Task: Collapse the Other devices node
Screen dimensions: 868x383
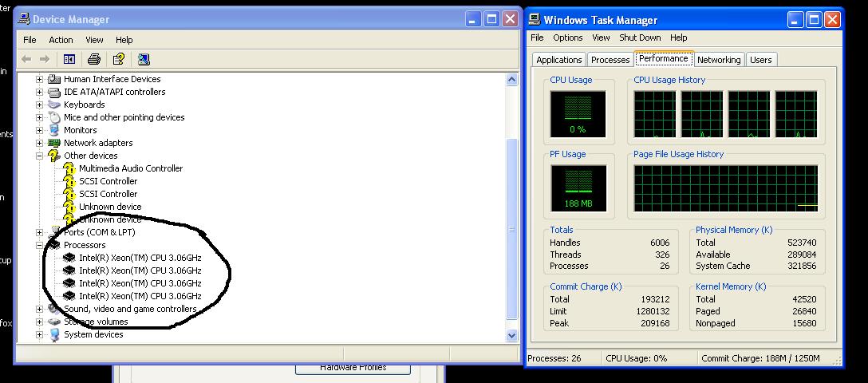Action: click(39, 156)
